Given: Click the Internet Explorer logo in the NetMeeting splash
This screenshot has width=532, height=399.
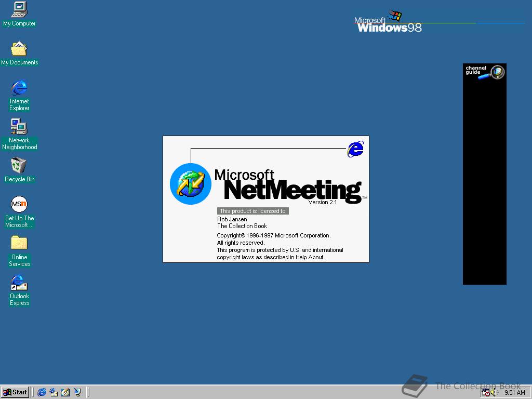Looking at the screenshot, I should tap(355, 149).
